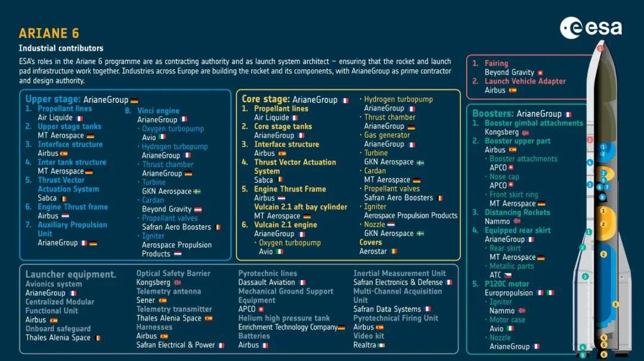This screenshot has width=644, height=361.
Task: Click the Nose cap label
Action: click(x=504, y=177)
